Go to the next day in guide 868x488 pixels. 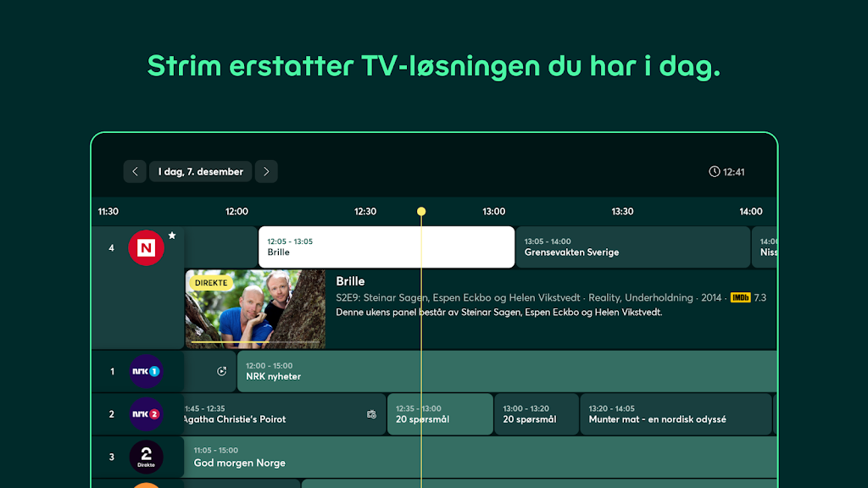coord(266,172)
